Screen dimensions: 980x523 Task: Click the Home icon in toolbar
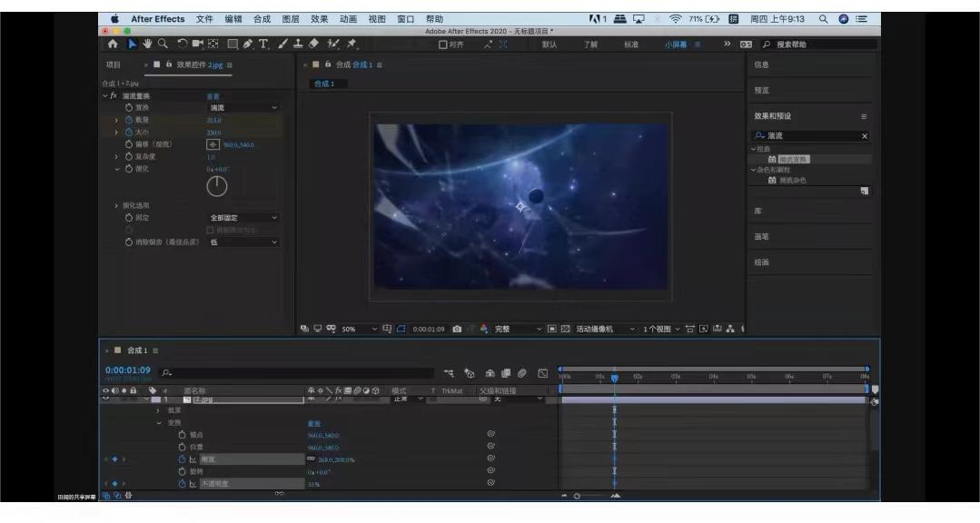pos(114,44)
